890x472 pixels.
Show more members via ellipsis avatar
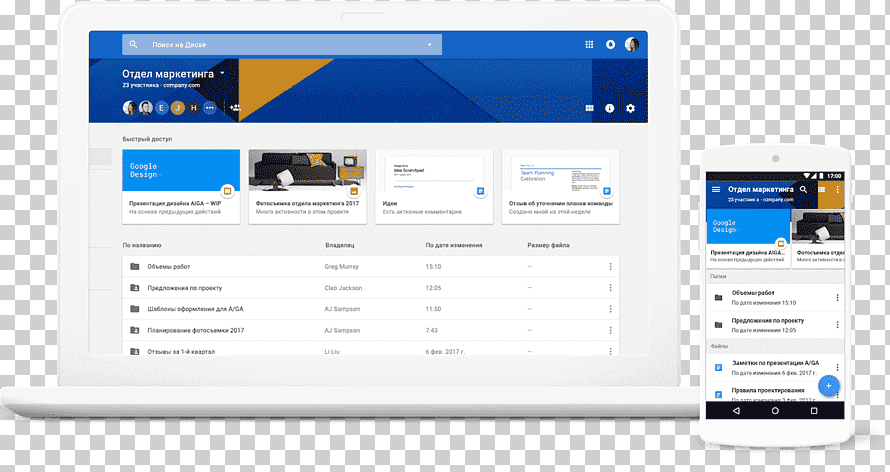tap(210, 107)
